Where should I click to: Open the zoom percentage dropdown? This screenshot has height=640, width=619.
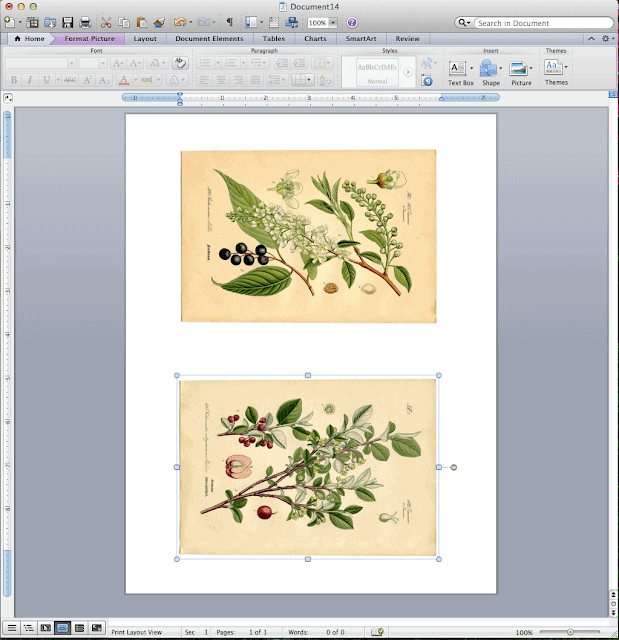tap(333, 23)
